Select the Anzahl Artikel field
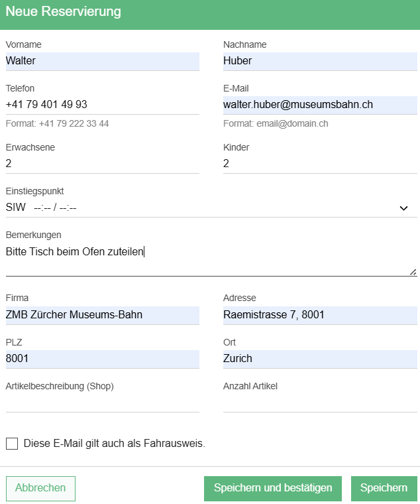This screenshot has width=420, height=504. [x=320, y=403]
